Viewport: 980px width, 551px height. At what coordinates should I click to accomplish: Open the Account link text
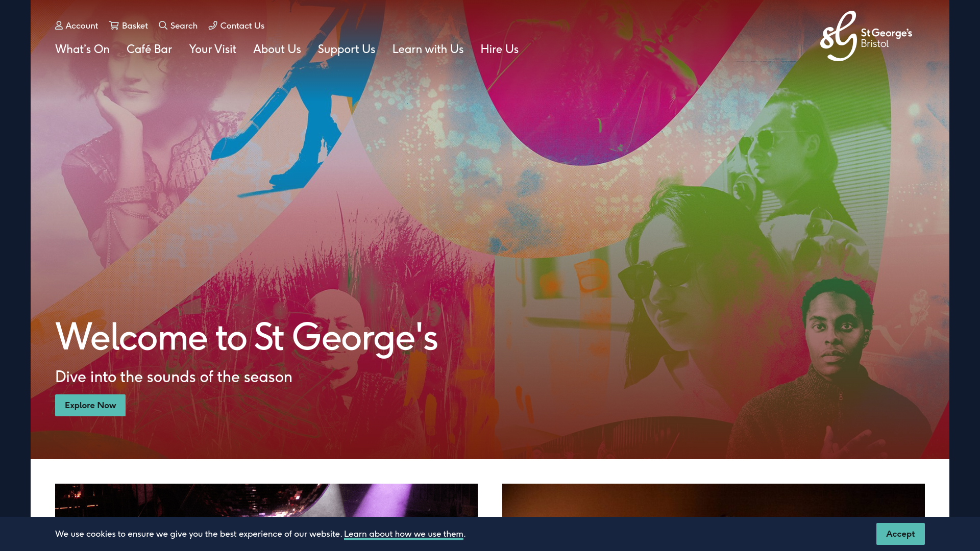tap(82, 26)
